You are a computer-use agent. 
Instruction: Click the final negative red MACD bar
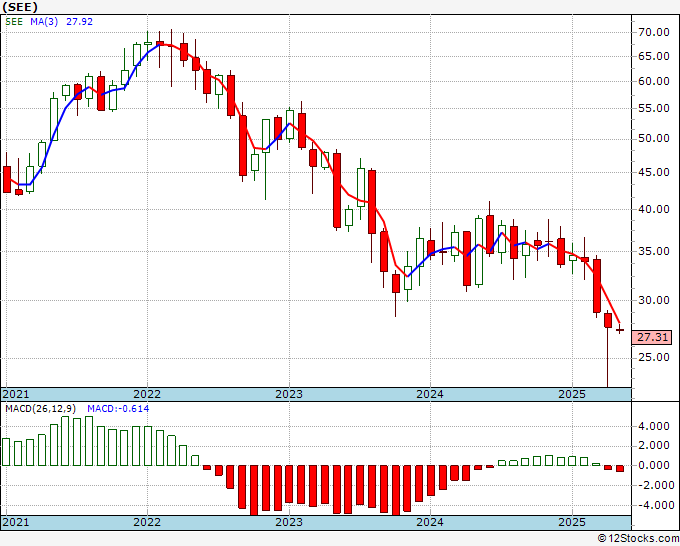(x=620, y=468)
